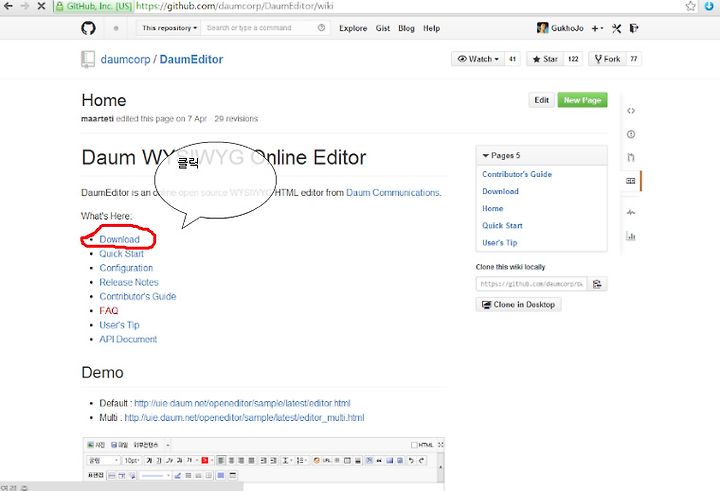Open the 29 revisions history link

tap(236, 119)
